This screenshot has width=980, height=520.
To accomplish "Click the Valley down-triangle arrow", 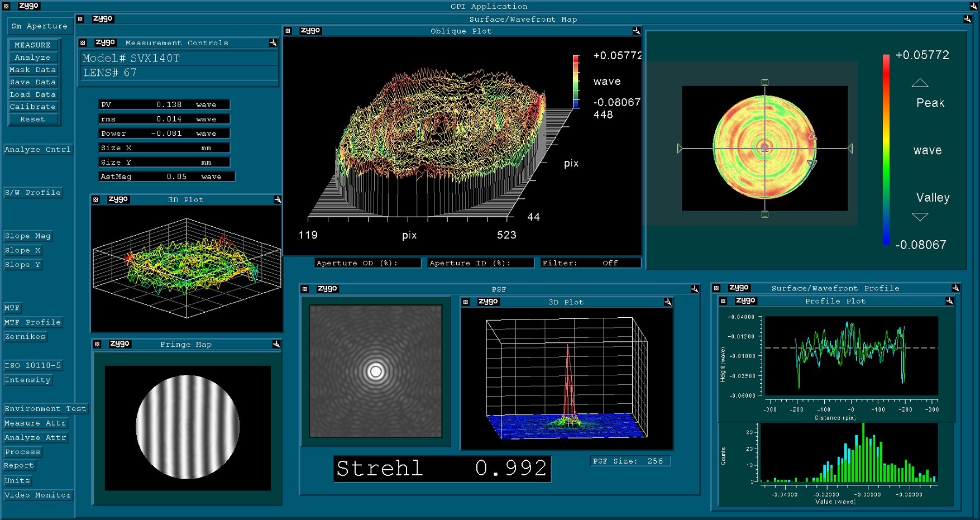I will pyautogui.click(x=920, y=217).
